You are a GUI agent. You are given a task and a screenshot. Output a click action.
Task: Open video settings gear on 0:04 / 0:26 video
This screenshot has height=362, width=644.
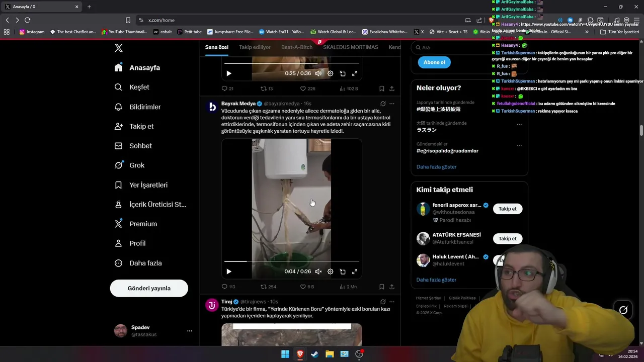click(331, 271)
